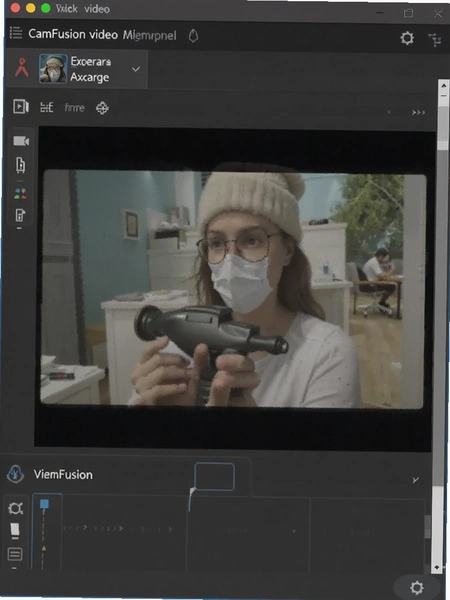This screenshot has width=450, height=600.
Task: Open the small dropdown arrow in timeline panel
Action: (294, 532)
